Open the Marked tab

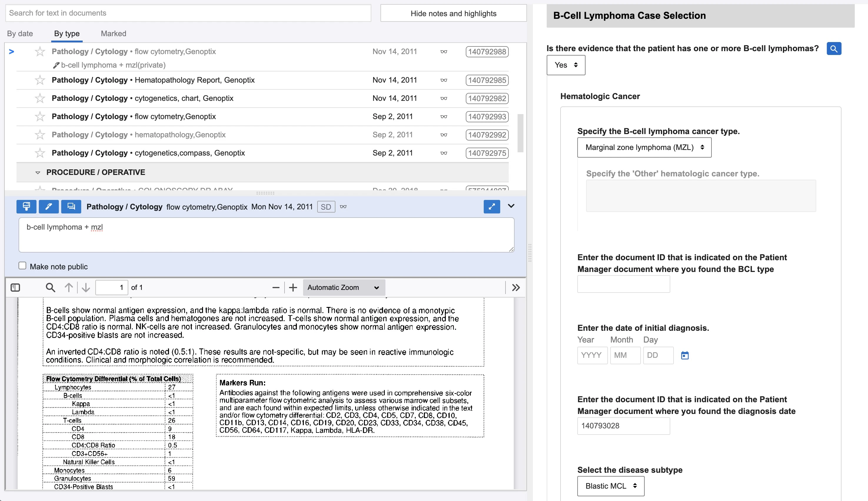pyautogui.click(x=113, y=34)
